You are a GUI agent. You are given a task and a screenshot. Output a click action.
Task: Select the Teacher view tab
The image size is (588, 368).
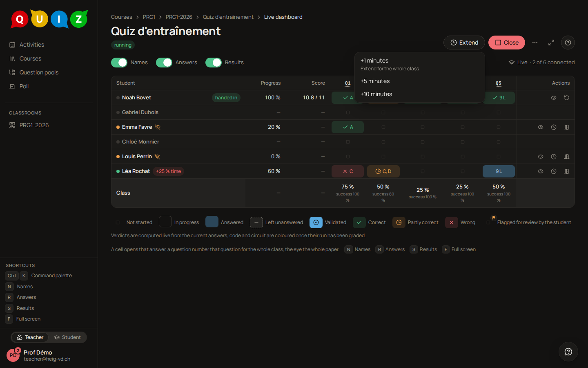pyautogui.click(x=30, y=337)
